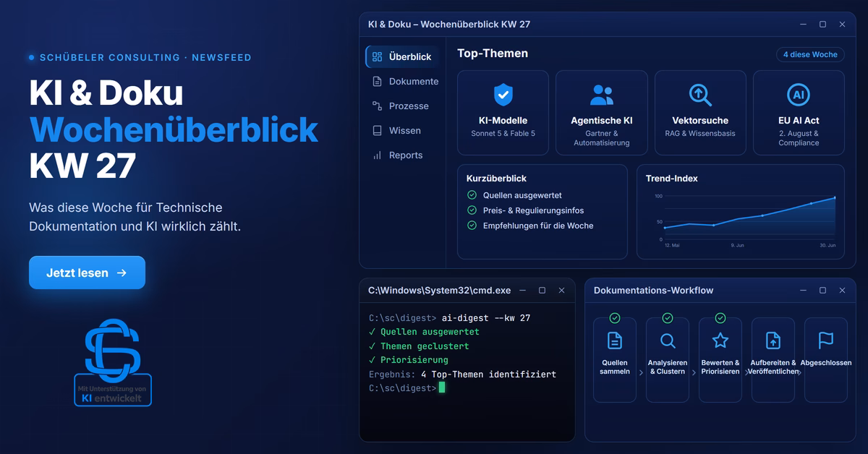Switch to the Reports sidebar item
Screen dimensions: 868x454
(x=398, y=155)
